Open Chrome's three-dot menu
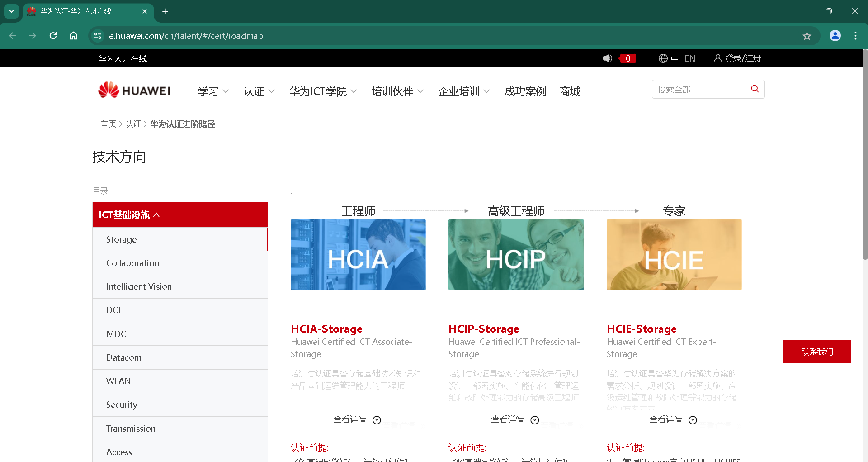The height and width of the screenshot is (462, 868). pos(855,36)
